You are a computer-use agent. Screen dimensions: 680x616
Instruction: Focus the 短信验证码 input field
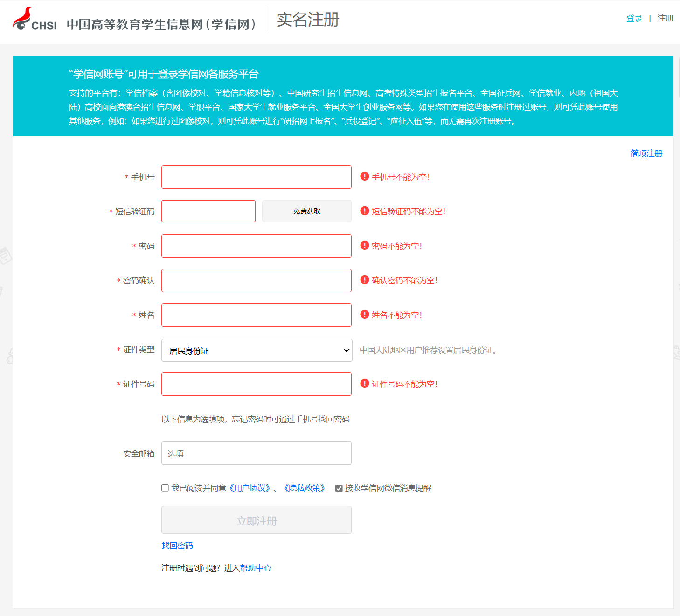point(208,211)
